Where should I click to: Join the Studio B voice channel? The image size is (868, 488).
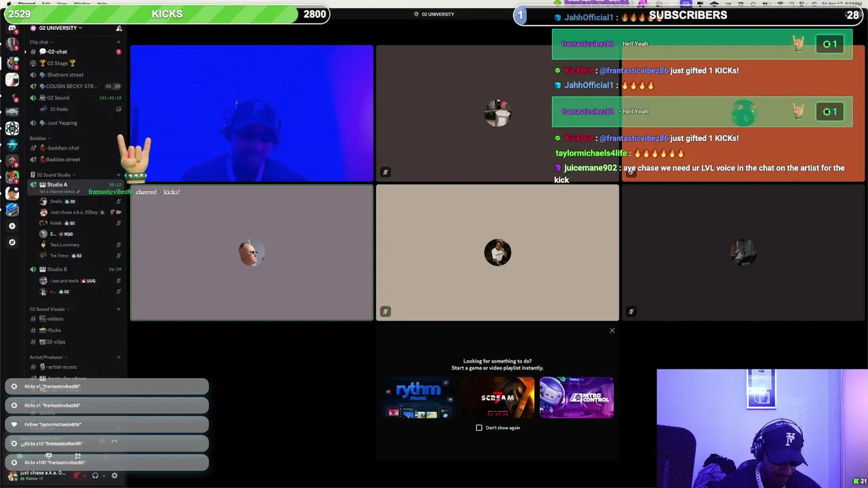75,269
